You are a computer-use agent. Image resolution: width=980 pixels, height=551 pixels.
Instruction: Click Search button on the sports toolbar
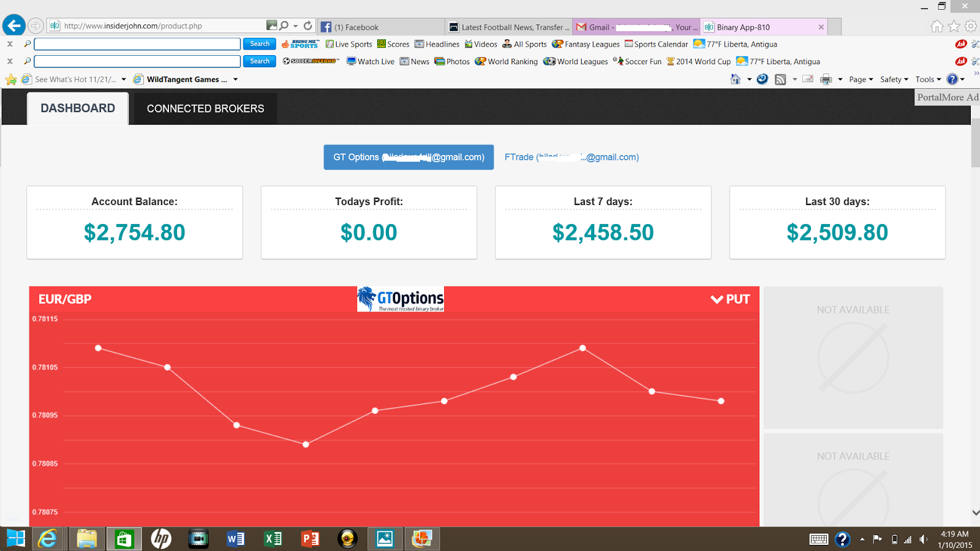pos(260,44)
